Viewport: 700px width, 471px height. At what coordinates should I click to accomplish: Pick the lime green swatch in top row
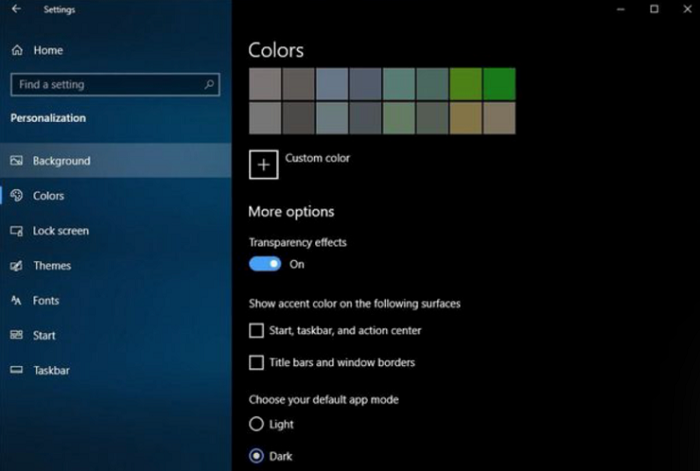click(466, 84)
